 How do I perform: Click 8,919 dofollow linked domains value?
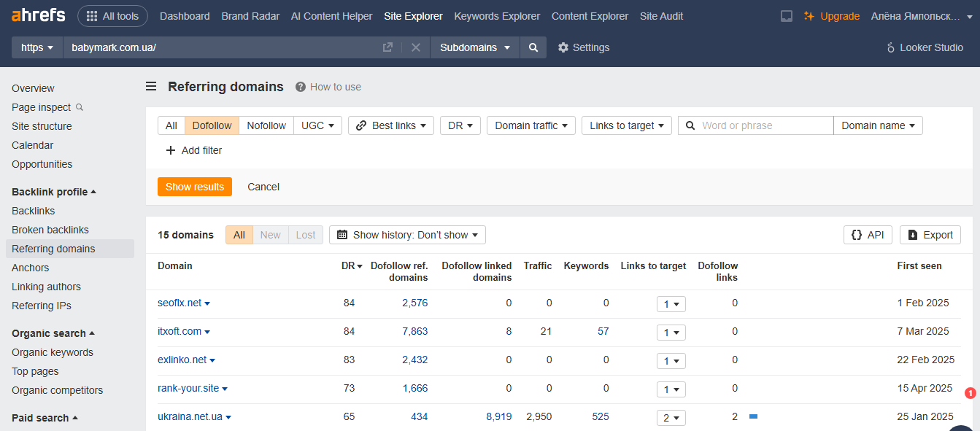pos(499,416)
